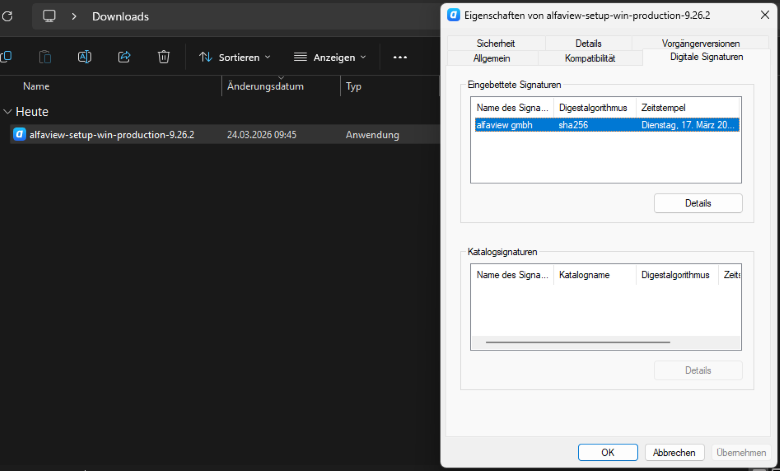Click the Paste icon in toolbar
Viewport: 780px width, 471px height.
45,57
